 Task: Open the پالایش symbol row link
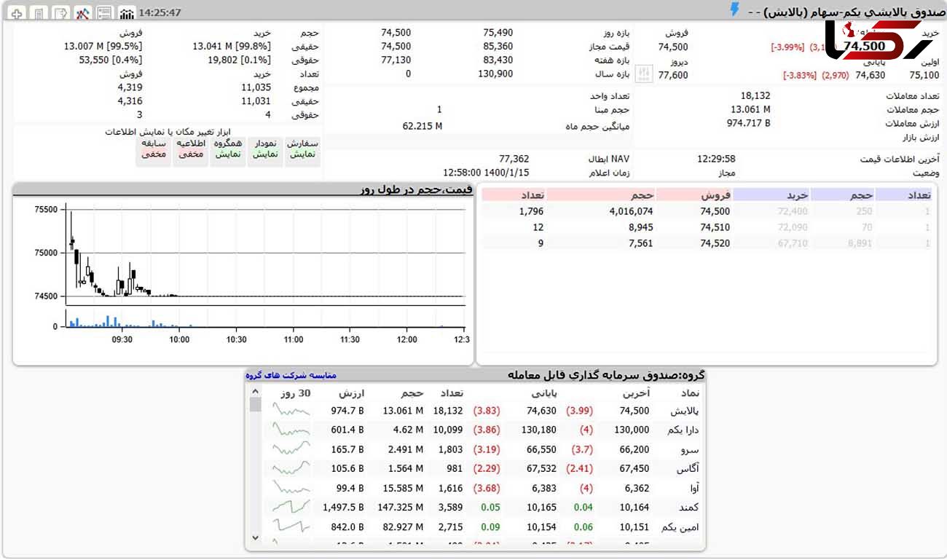pyautogui.click(x=683, y=411)
